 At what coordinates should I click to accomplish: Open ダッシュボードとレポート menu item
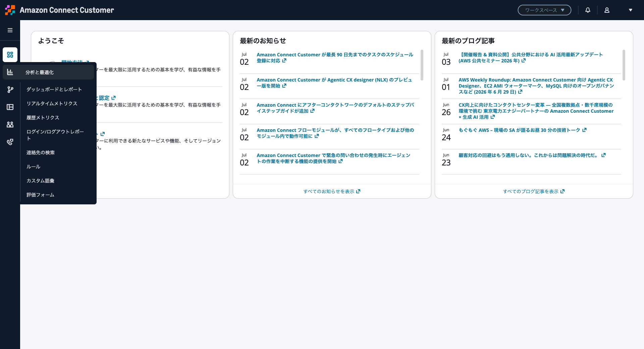pyautogui.click(x=54, y=90)
